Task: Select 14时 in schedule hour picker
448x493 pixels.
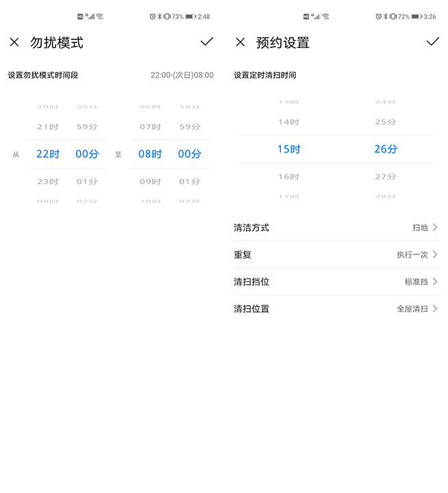Action: click(288, 122)
